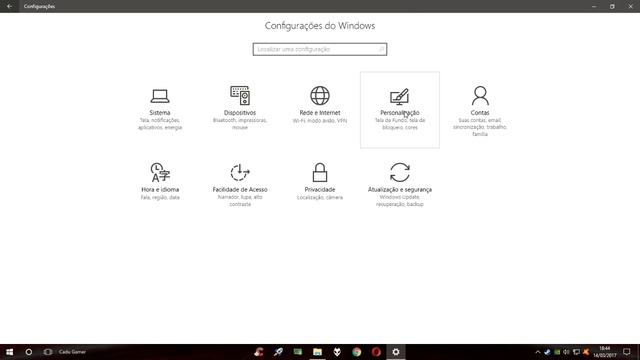Click the settings search field
640x360 pixels.
coord(320,49)
